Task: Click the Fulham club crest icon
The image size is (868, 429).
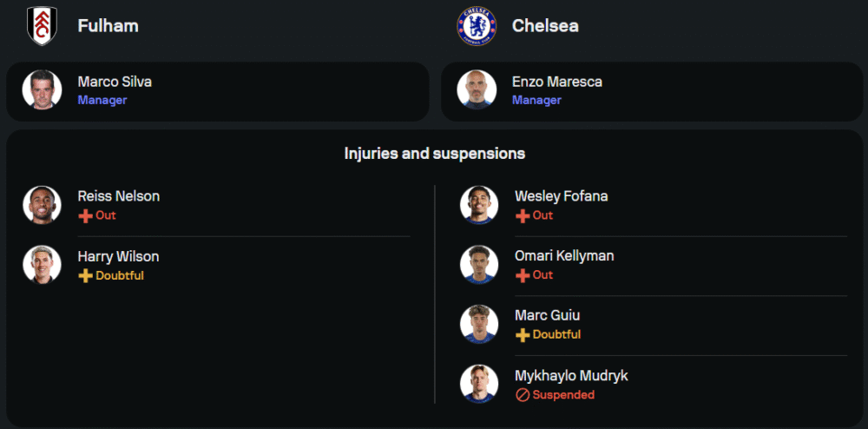Action: click(x=41, y=26)
